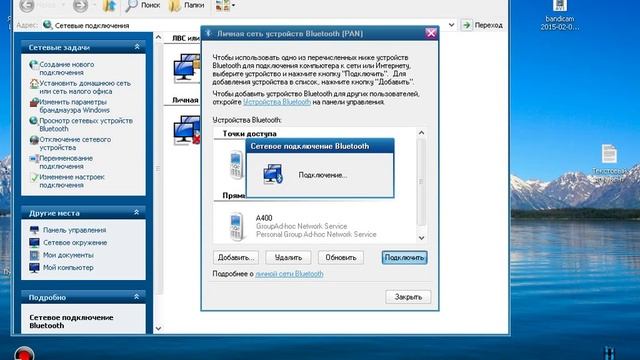This screenshot has width=640, height=360.
Task: Collapse the Подробно panel
Action: [137, 297]
